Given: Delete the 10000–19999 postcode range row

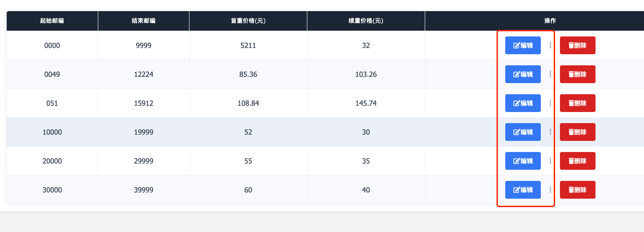Looking at the screenshot, I should (577, 132).
